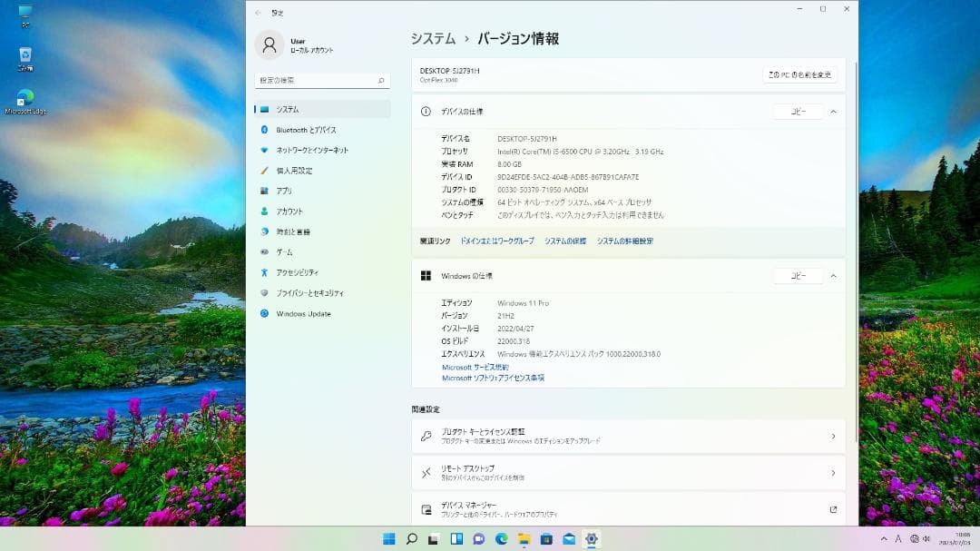Open Microsoft Edge from the taskbar
The image size is (980, 551).
500,539
